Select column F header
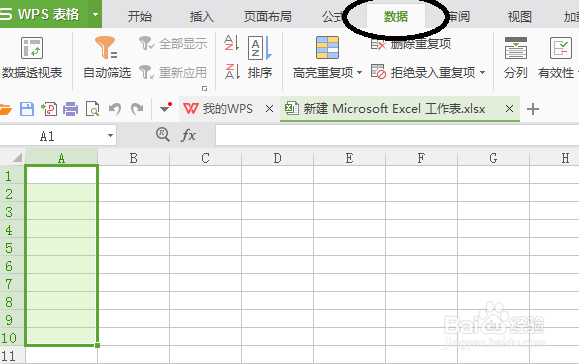The height and width of the screenshot is (364, 579). point(421,158)
